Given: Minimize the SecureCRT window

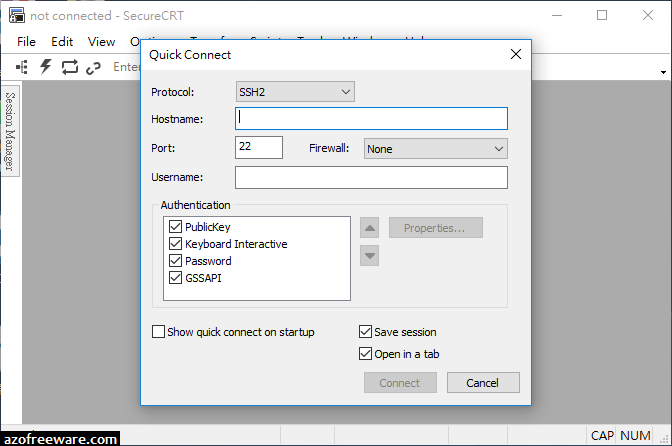Looking at the screenshot, I should (557, 15).
